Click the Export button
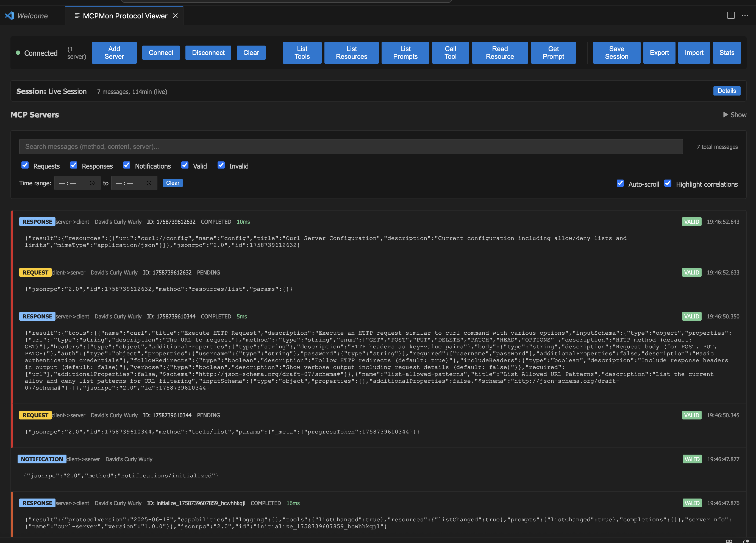 click(x=659, y=53)
